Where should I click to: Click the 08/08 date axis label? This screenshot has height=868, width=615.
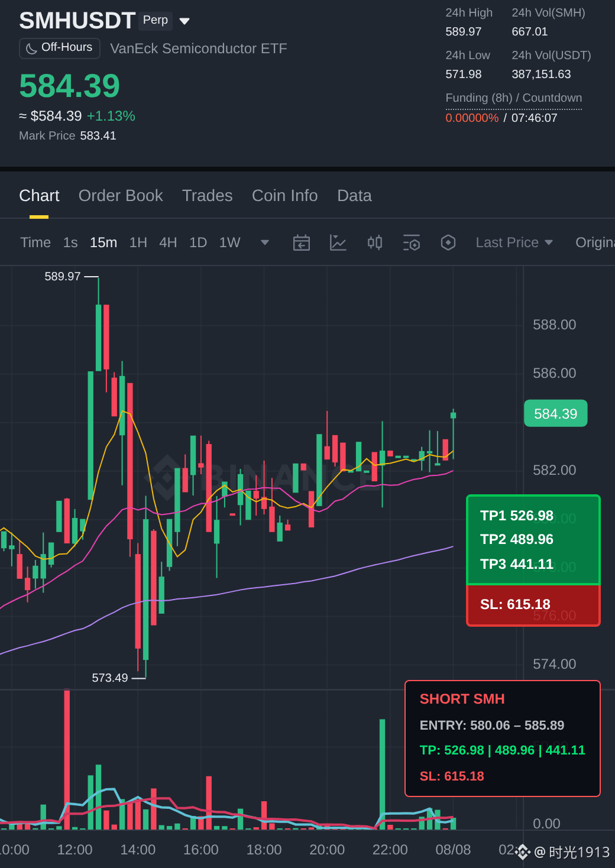click(453, 850)
